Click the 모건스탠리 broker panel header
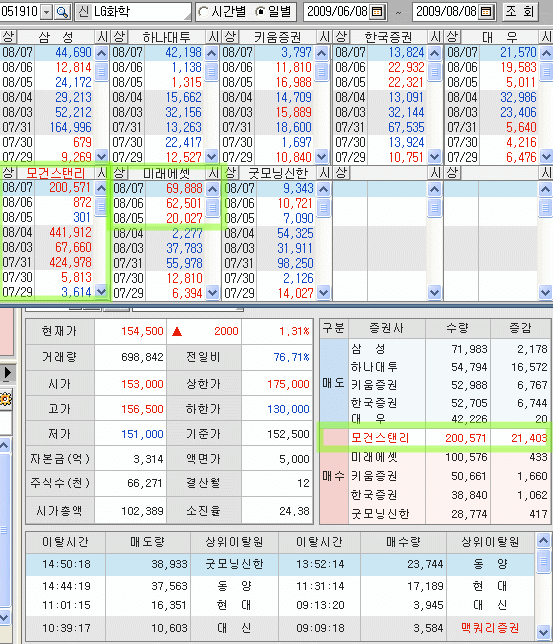 (55, 173)
